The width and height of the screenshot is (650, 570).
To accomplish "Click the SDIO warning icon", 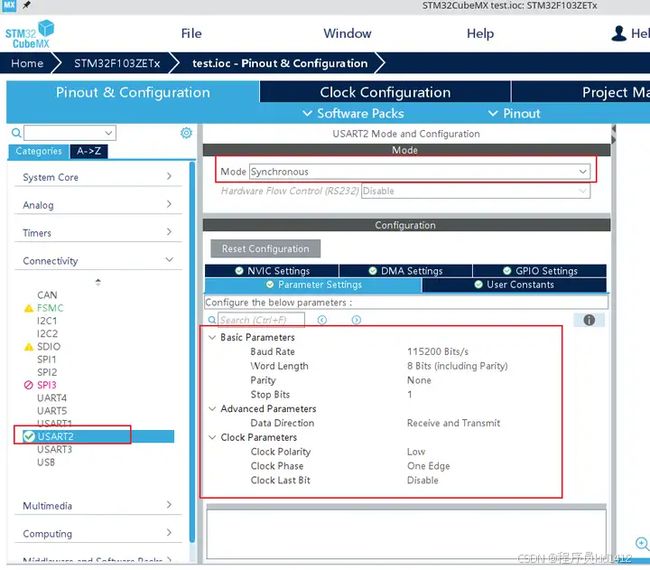I will tap(29, 347).
